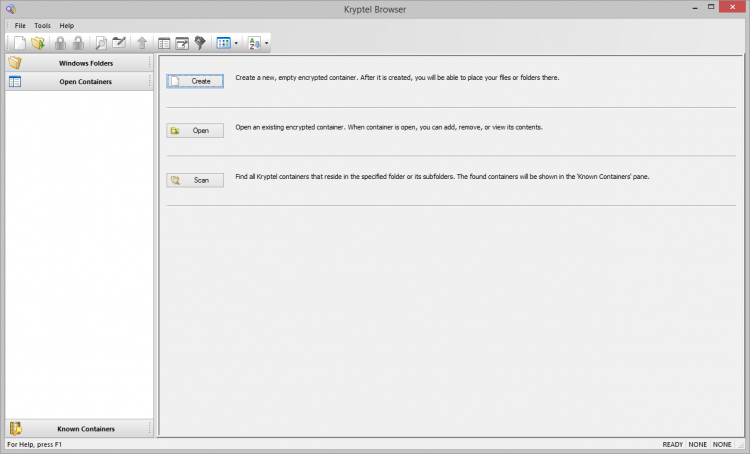Minimize the Kryptel Browser window

(695, 7)
